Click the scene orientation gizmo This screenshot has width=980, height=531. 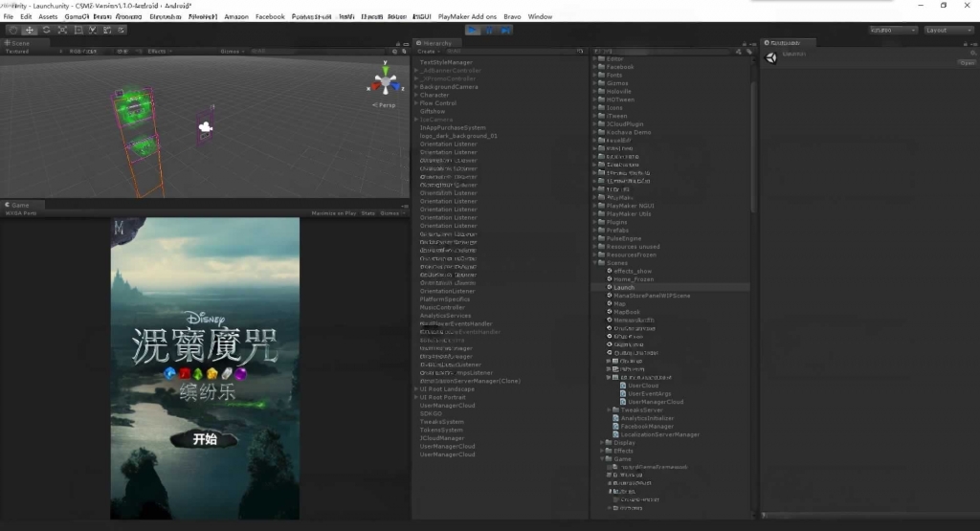[385, 80]
